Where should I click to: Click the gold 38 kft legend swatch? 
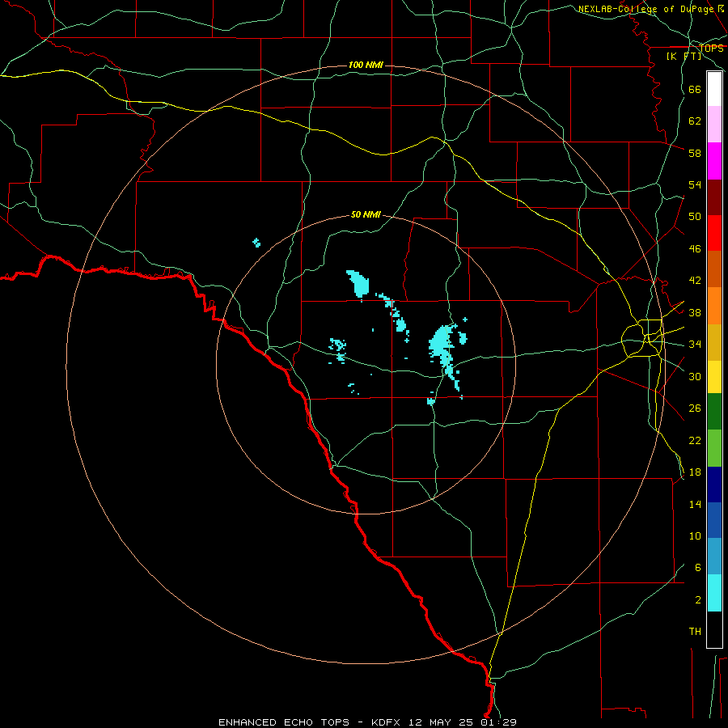pos(714,342)
